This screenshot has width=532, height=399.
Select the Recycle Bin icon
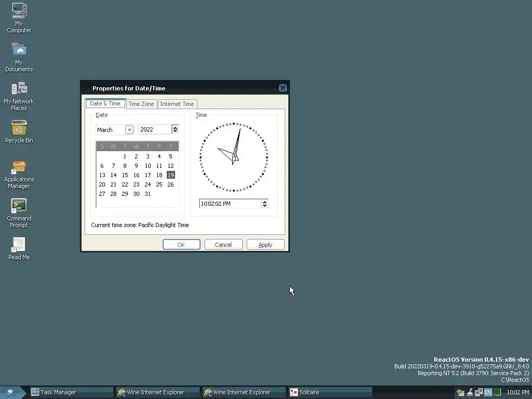point(19,131)
